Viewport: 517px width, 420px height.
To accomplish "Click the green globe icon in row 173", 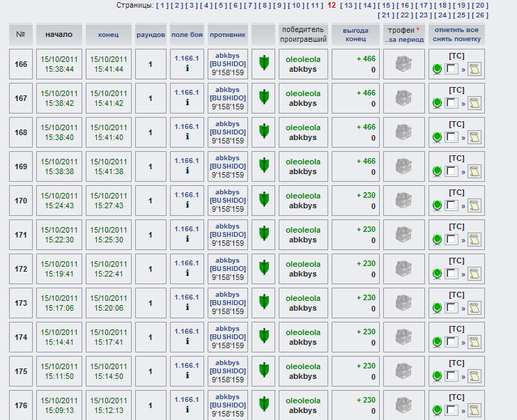I will click(x=437, y=308).
